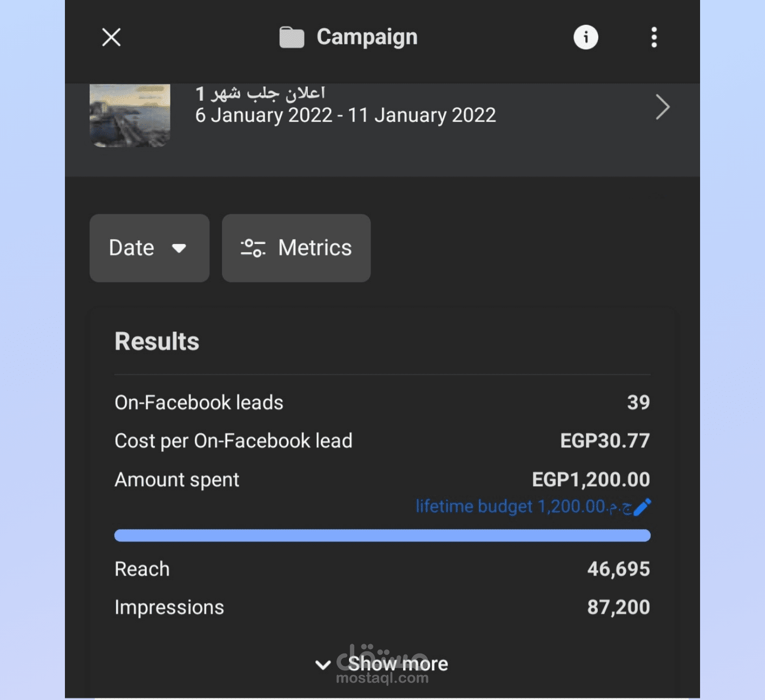Click the Impressions value 87,200

[x=618, y=607]
